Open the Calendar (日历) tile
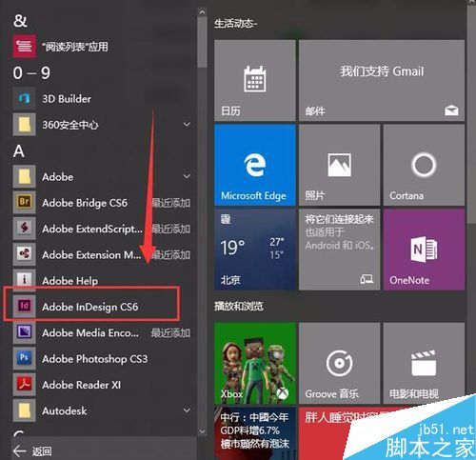The height and width of the screenshot is (460, 476). (x=255, y=80)
